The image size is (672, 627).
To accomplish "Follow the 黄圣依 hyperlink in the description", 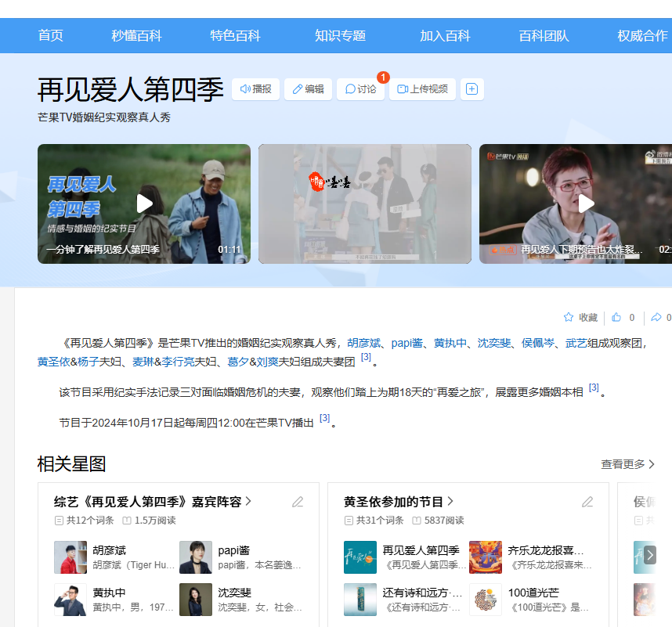I will point(53,362).
